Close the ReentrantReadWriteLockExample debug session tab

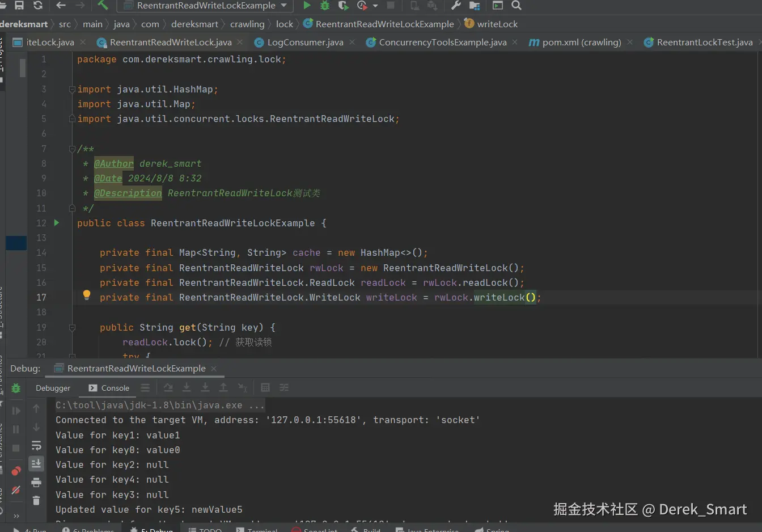(214, 369)
